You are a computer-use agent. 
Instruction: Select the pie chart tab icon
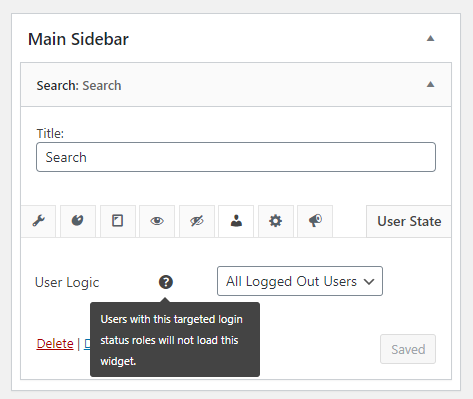coord(78,221)
